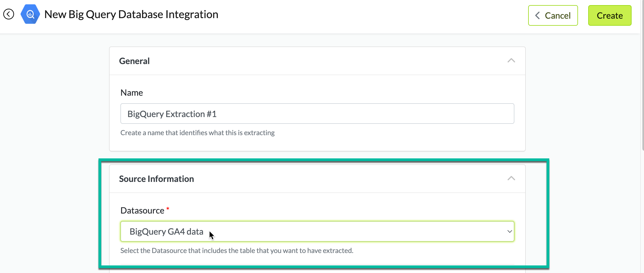The image size is (644, 273).
Task: Click the General section heading
Action: coord(134,61)
